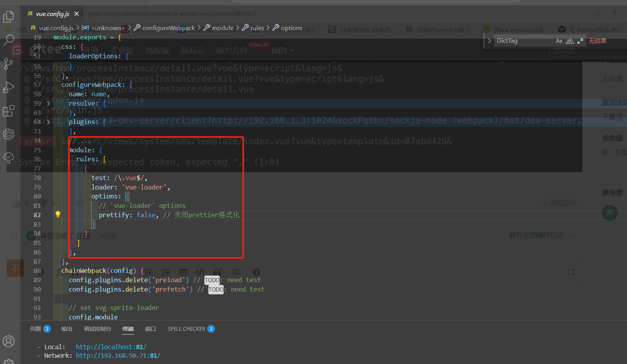
Task: Click the bold B icon in Gitee editor
Action: point(41,272)
